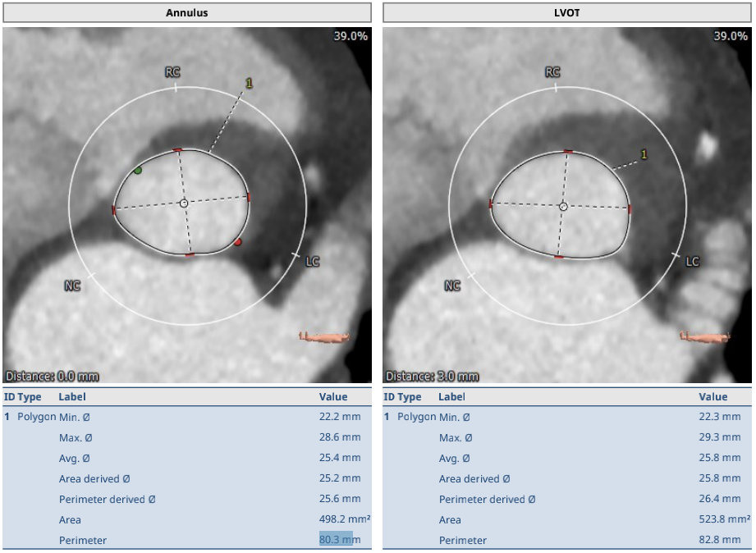The height and width of the screenshot is (553, 756).
Task: Click the Distance 3.0 mm readout in LVOT
Action: 432,377
